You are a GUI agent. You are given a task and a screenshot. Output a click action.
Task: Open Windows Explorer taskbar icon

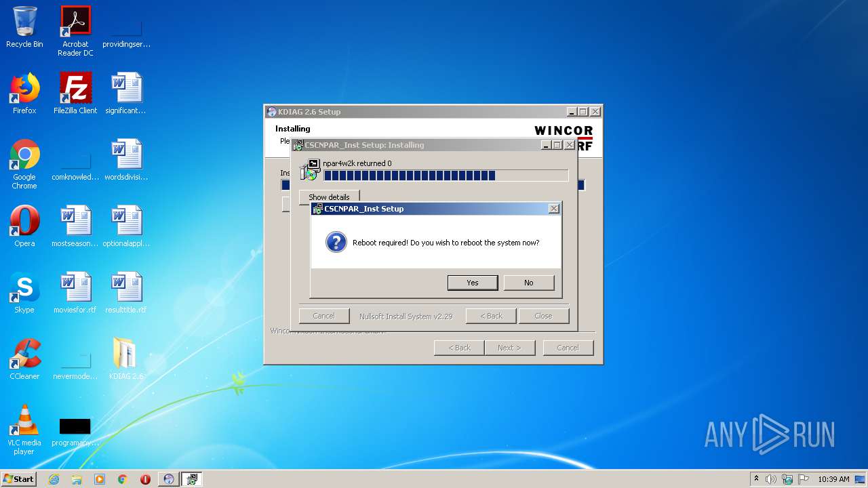click(x=77, y=479)
